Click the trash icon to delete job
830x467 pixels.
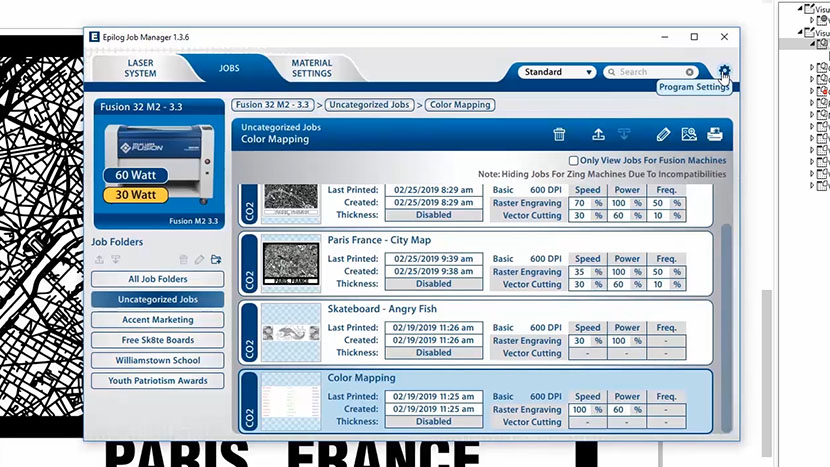tap(560, 134)
